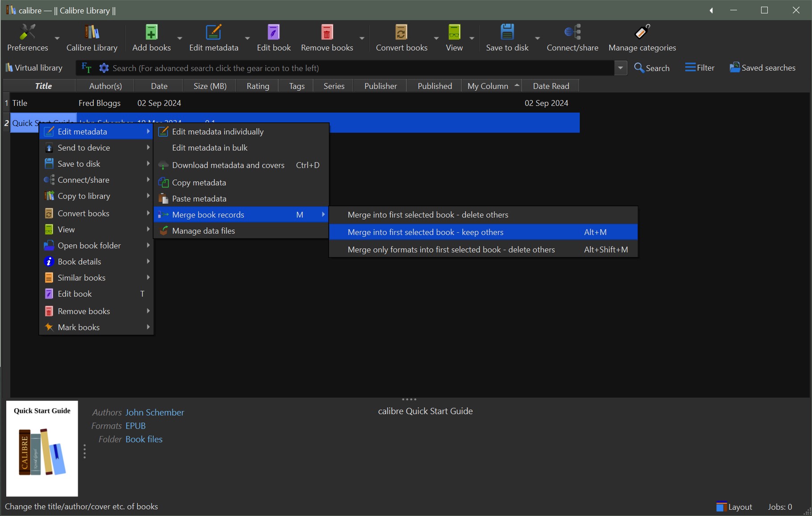
Task: Choose Edit metadata in bulk
Action: point(241,148)
